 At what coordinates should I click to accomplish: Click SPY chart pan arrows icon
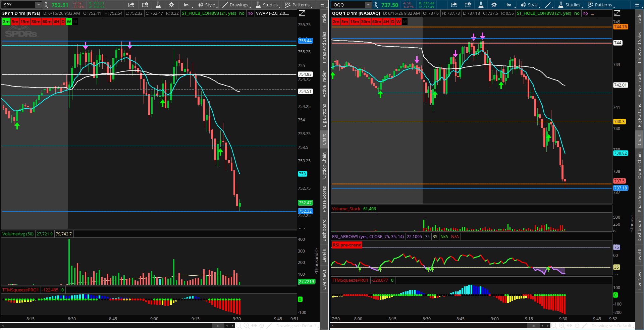point(254,326)
